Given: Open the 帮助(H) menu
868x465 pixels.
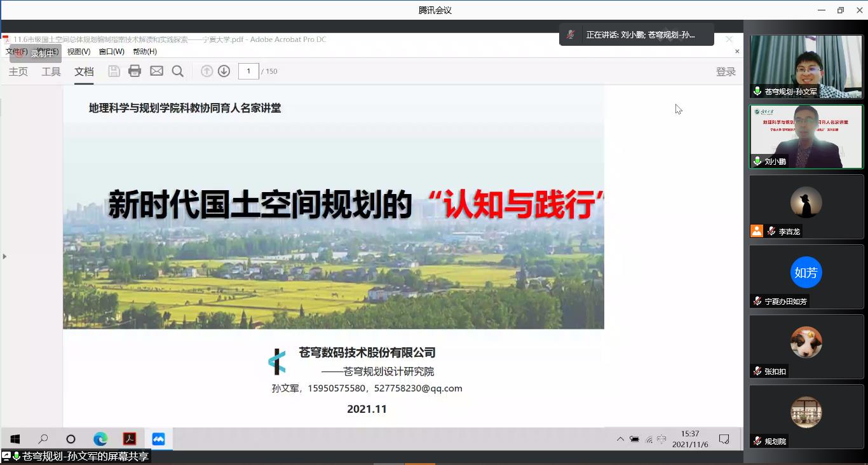Looking at the screenshot, I should pyautogui.click(x=145, y=52).
